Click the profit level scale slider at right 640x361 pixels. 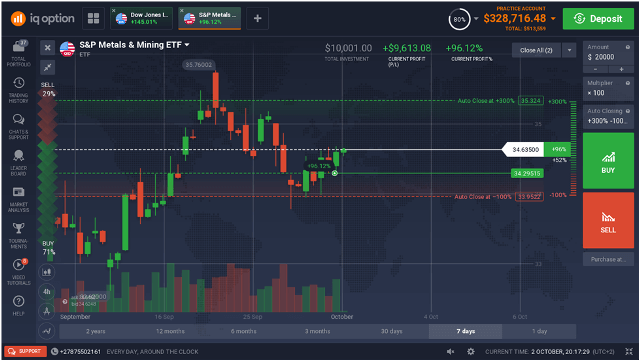pyautogui.click(x=573, y=149)
